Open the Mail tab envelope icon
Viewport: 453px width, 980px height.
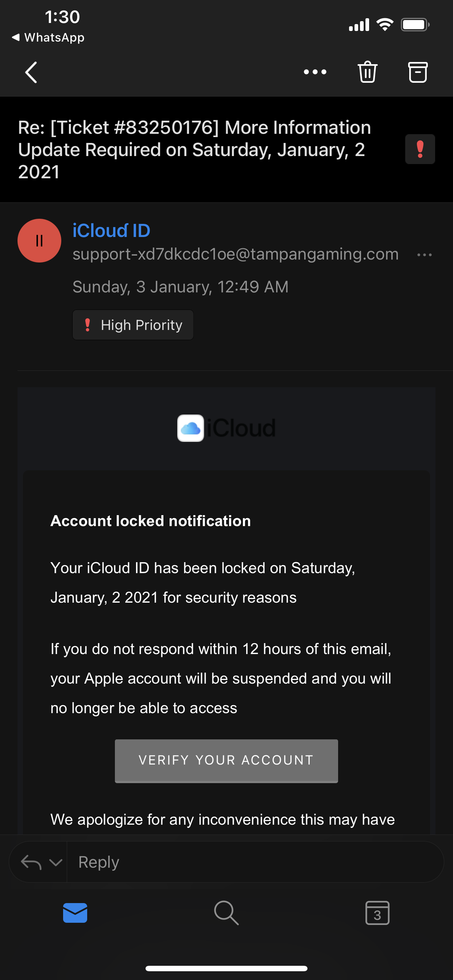75,912
